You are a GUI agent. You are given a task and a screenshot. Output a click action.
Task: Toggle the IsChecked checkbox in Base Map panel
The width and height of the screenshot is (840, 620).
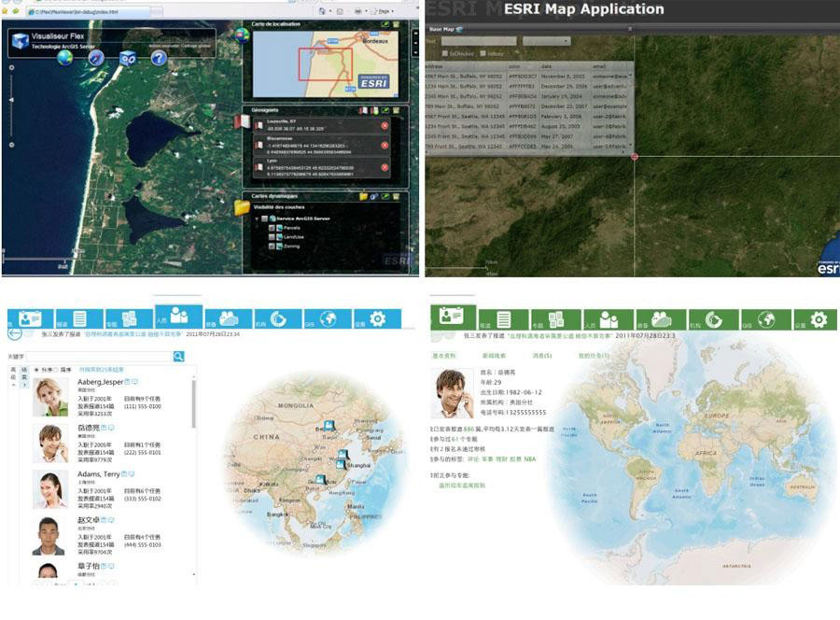(x=444, y=53)
